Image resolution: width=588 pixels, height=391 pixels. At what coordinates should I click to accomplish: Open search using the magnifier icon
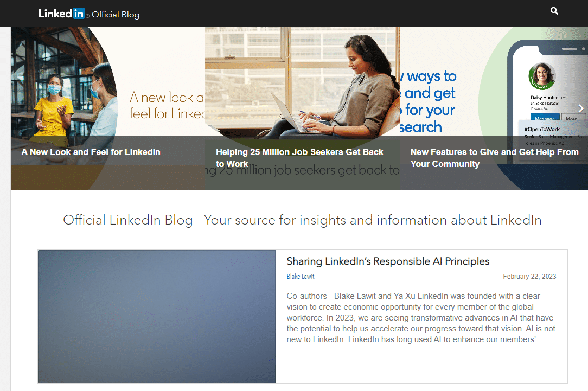554,11
